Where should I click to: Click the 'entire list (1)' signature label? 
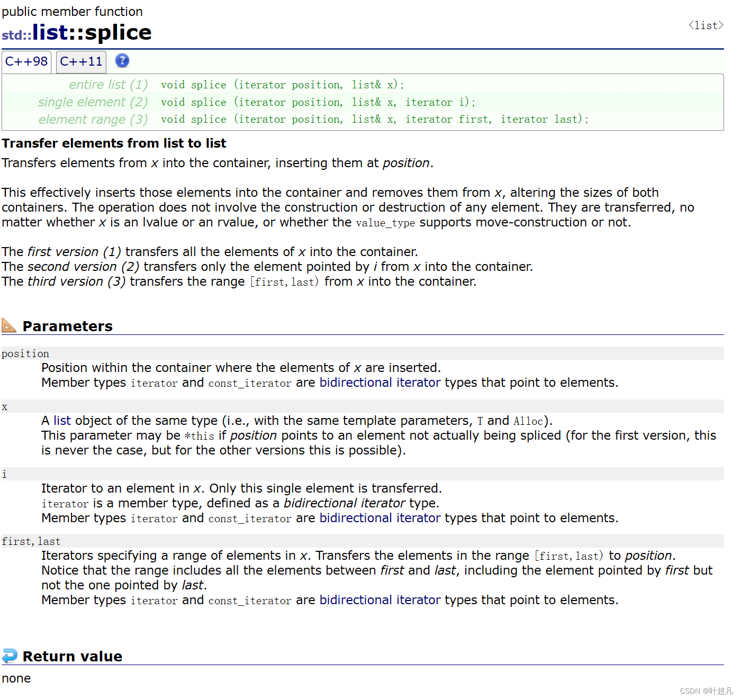pos(109,85)
